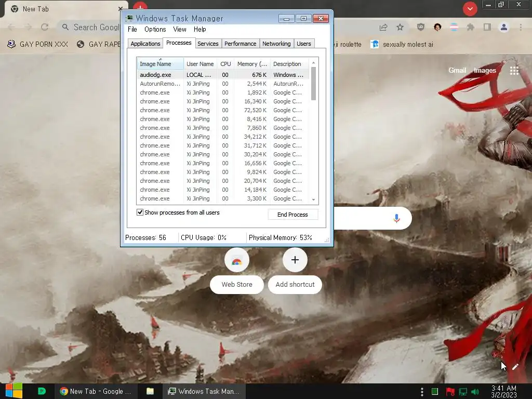Go forward in Chrome
The width and height of the screenshot is (532, 399).
click(28, 27)
